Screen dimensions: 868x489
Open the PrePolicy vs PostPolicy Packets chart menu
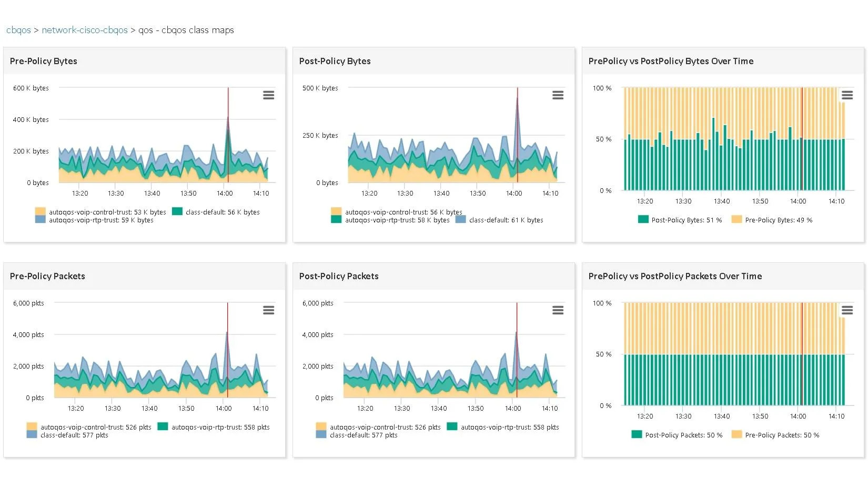847,310
